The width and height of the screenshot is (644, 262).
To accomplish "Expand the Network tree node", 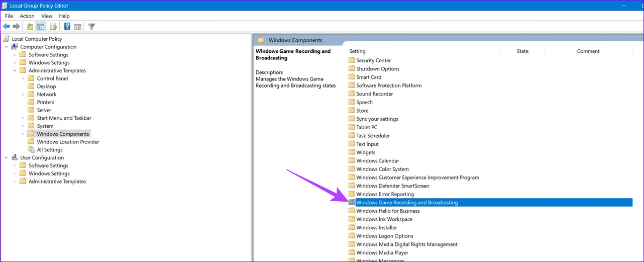I will [x=23, y=95].
